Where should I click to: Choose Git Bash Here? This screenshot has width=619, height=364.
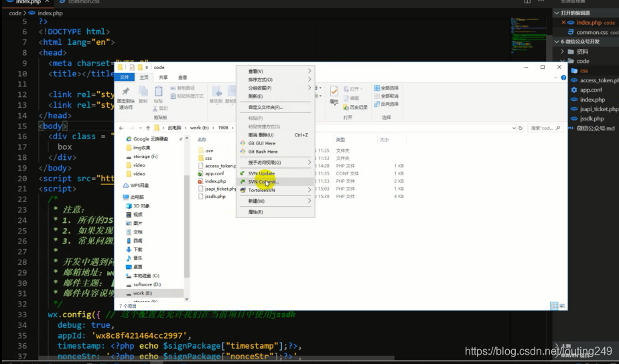point(275,151)
